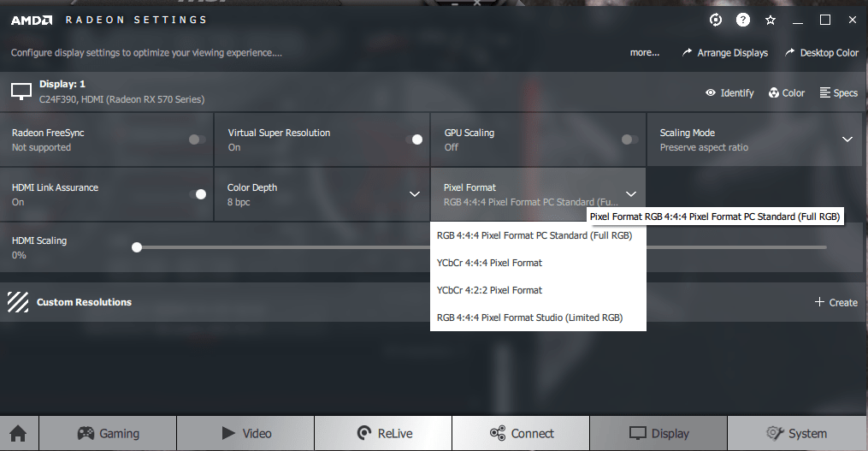
Task: Click the more... link
Action: click(x=644, y=53)
